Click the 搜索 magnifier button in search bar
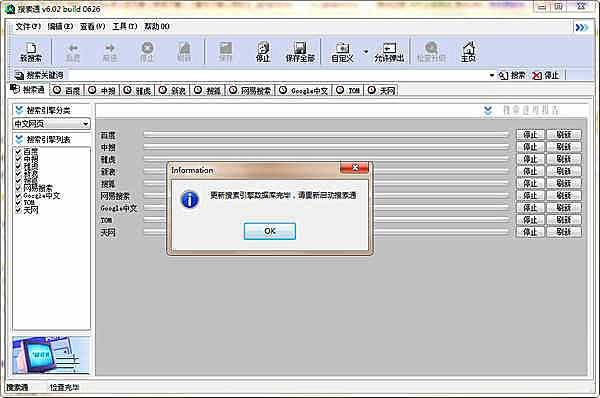The image size is (600, 398). click(x=512, y=75)
